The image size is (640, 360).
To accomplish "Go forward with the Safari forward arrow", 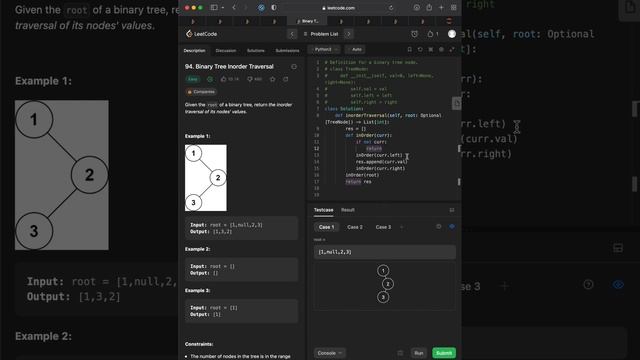I will [x=245, y=7].
